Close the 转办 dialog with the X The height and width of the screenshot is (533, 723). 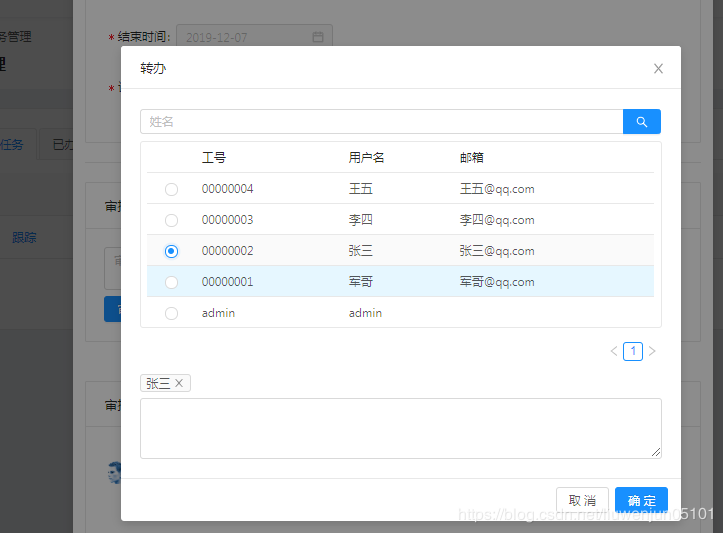click(658, 69)
